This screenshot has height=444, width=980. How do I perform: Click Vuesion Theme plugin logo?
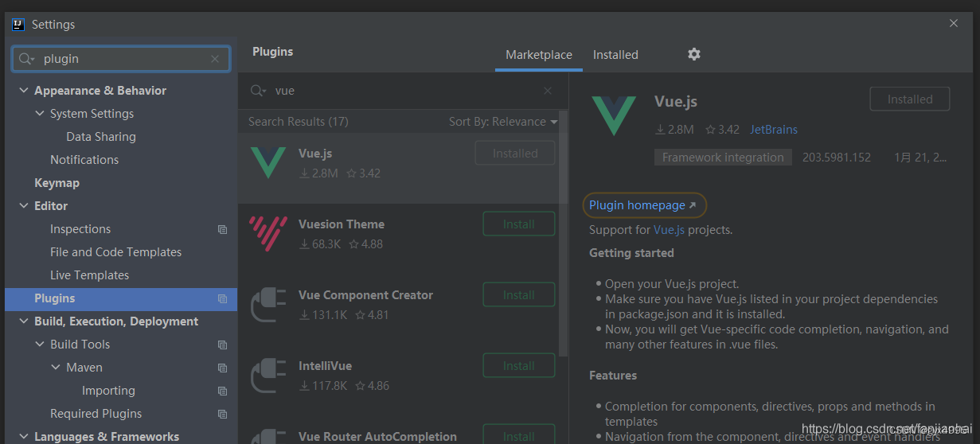[x=267, y=233]
